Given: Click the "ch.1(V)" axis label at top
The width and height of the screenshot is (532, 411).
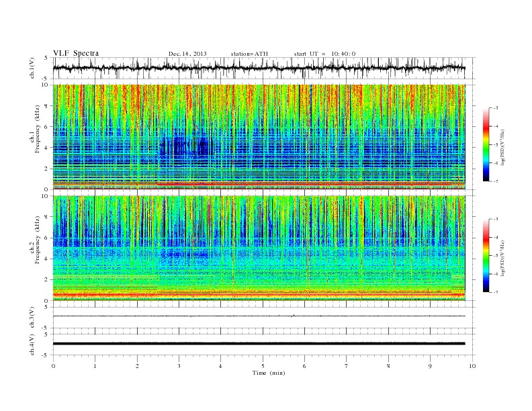Looking at the screenshot, I should 32,68.
